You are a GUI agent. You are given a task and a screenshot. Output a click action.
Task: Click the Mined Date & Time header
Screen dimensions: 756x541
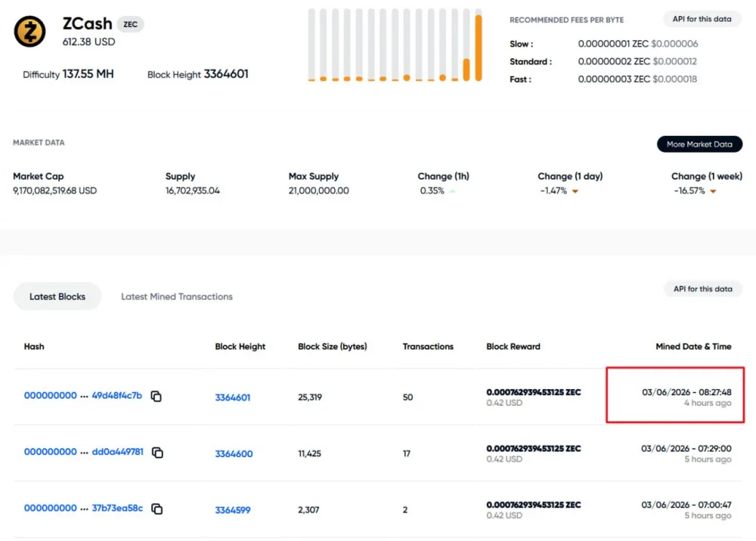[x=693, y=346]
